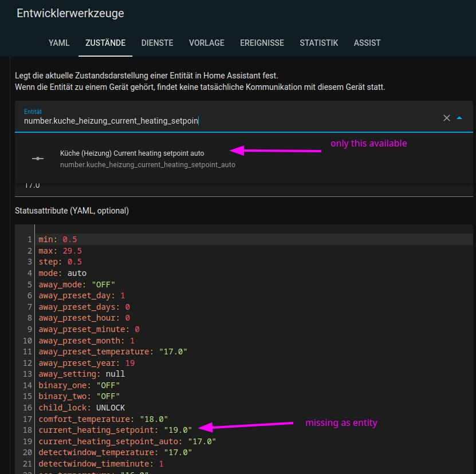Screen dimensions: 476x474
Task: Click the gauge icon beside the entity suggestion
Action: coord(38,157)
